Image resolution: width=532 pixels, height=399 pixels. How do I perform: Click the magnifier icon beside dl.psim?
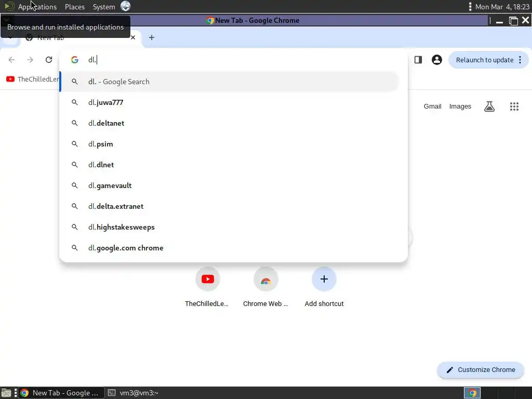(x=75, y=144)
